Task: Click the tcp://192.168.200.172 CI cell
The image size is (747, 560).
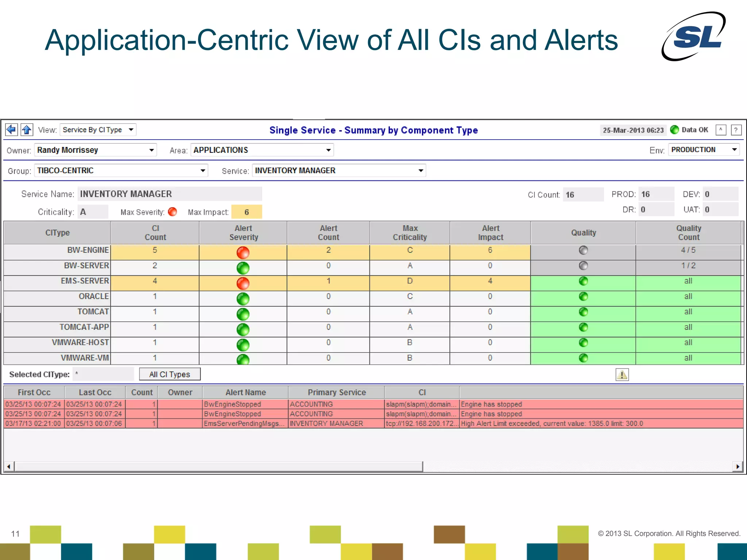Action: [422, 423]
